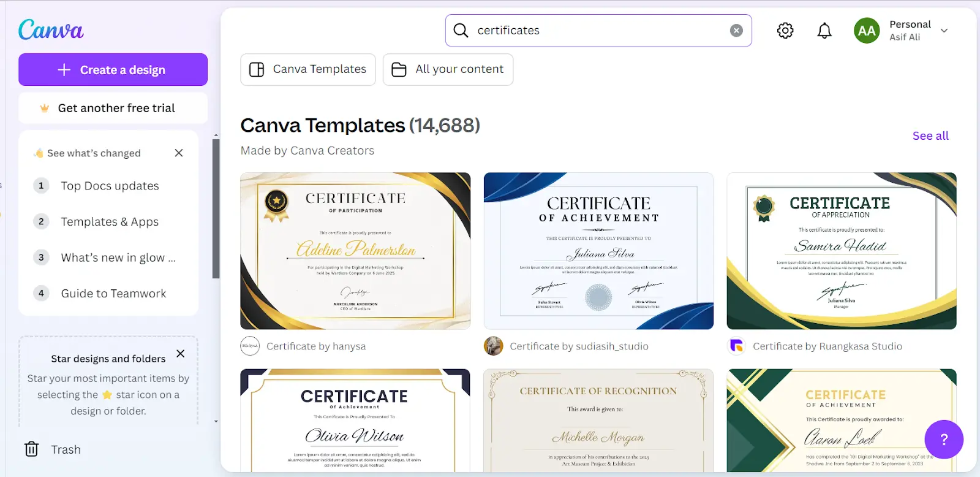The width and height of the screenshot is (980, 477).
Task: Click the search magnifier icon
Action: (461, 30)
